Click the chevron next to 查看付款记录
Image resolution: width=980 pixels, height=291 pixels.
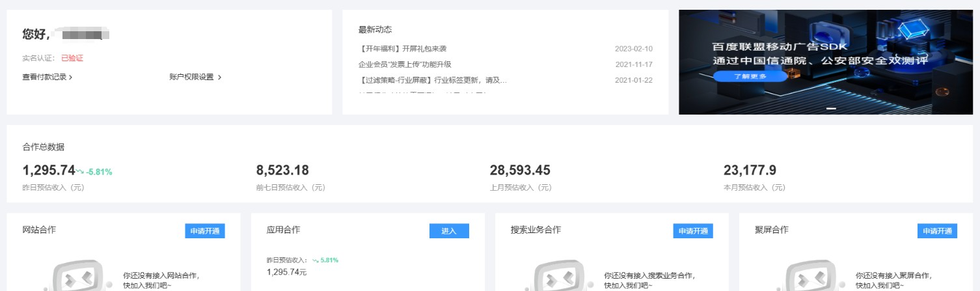pyautogui.click(x=70, y=77)
